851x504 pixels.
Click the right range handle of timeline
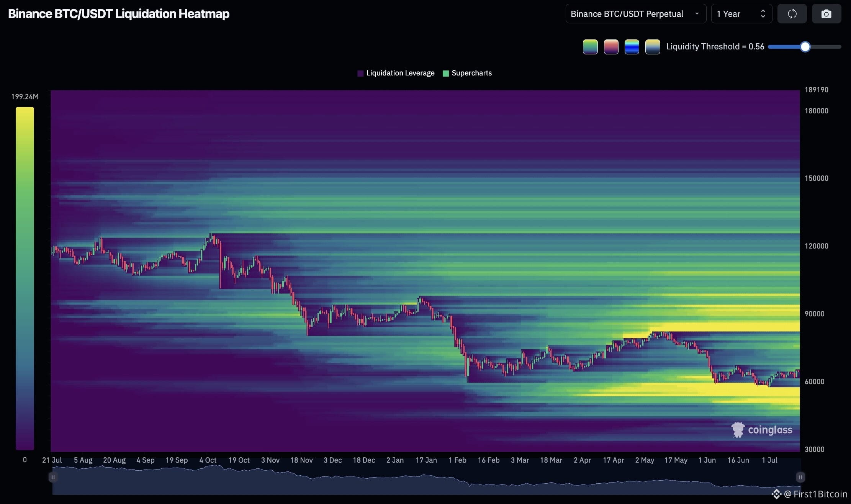(x=800, y=477)
